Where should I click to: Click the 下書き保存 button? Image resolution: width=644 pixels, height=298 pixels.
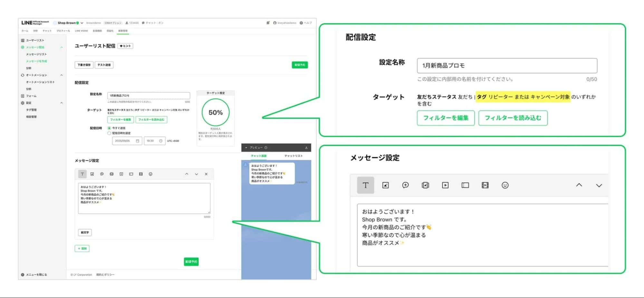pos(84,65)
